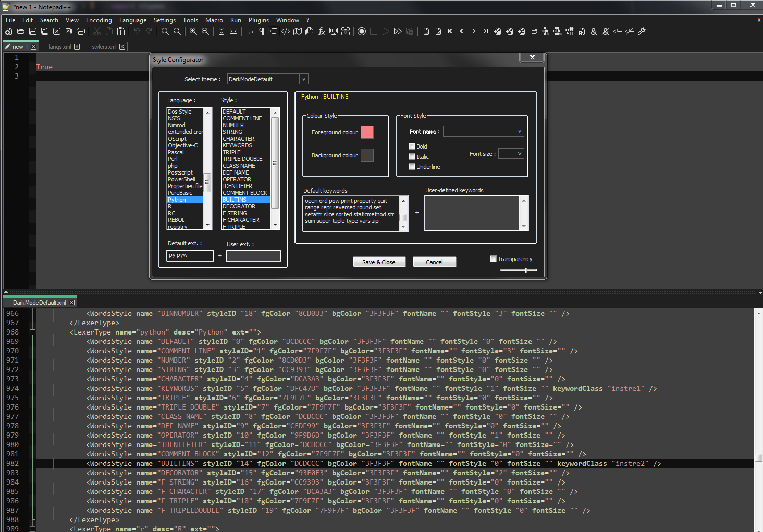Close the DarkModeDefault.xml tab
The image size is (763, 532).
pos(72,303)
